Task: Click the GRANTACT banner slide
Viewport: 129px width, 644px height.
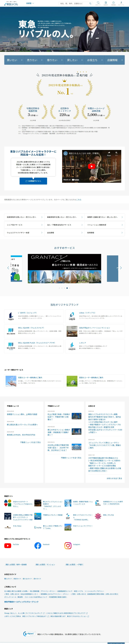Action: tap(64, 269)
